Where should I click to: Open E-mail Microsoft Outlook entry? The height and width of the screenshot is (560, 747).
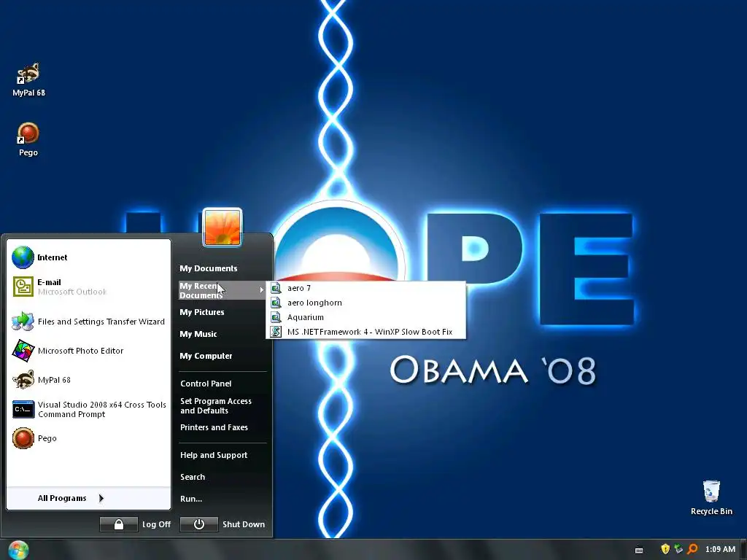88,287
